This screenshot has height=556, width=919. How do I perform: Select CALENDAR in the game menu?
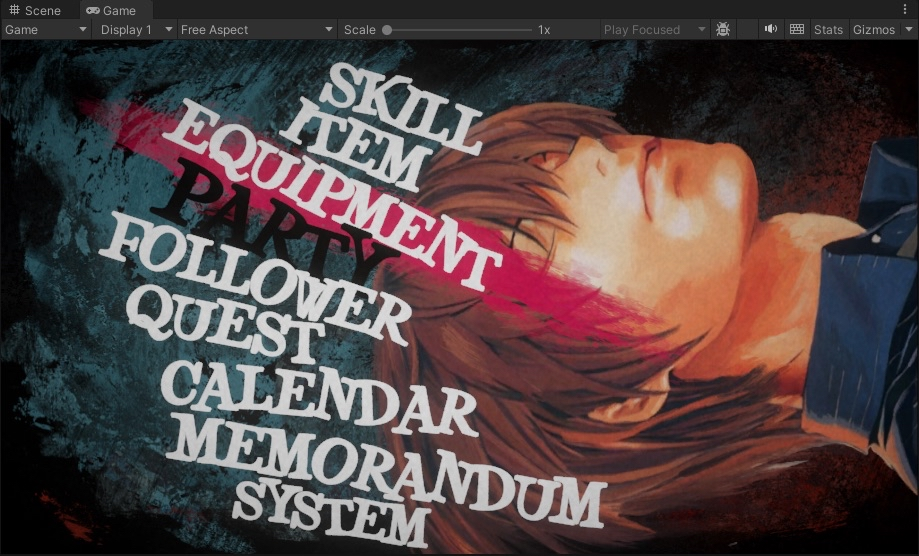tap(319, 398)
